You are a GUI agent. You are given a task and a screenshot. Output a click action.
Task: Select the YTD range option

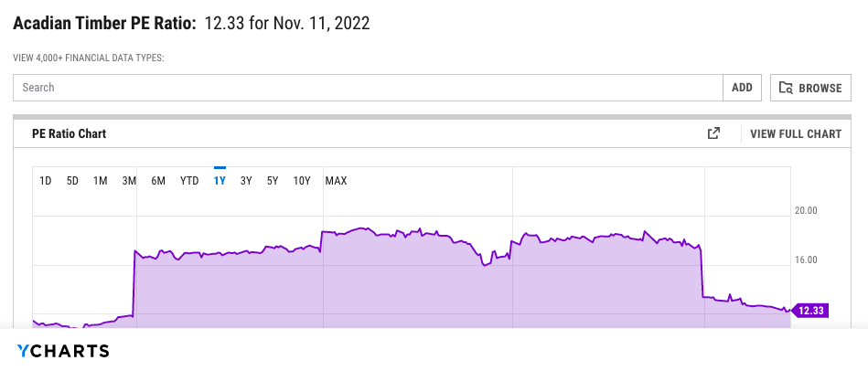click(x=189, y=181)
